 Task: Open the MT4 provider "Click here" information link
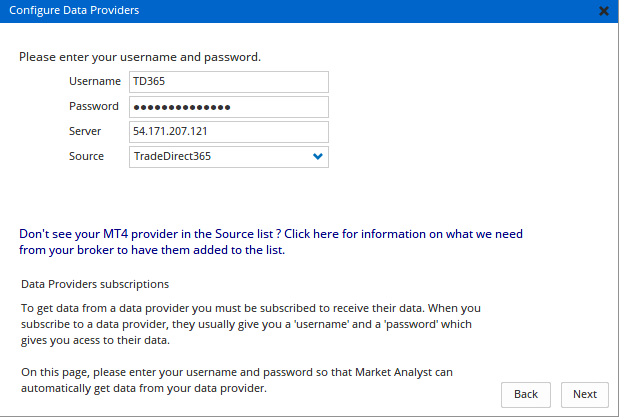(312, 233)
